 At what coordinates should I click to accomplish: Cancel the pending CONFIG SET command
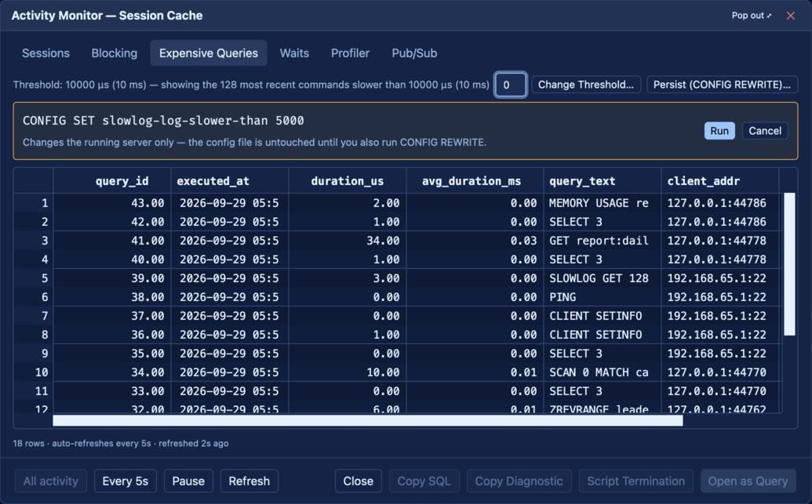point(765,131)
